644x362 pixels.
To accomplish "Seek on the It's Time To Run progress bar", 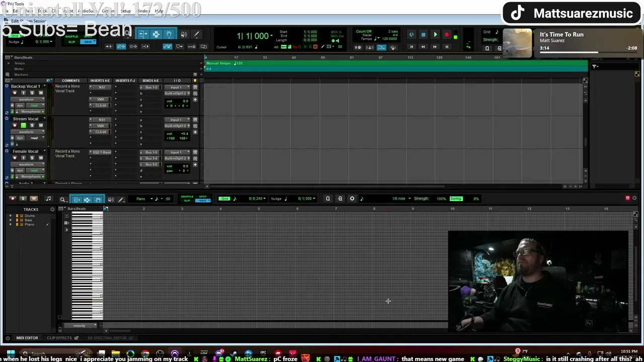I will (x=589, y=52).
